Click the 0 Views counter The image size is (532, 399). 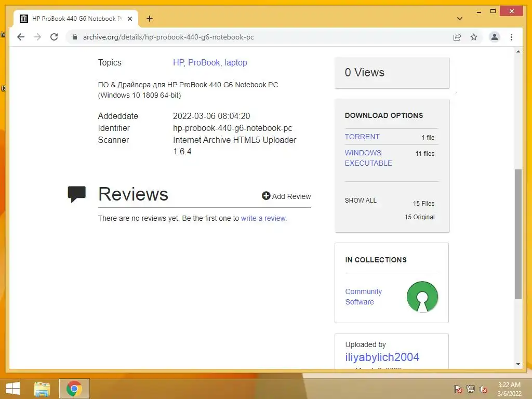364,72
